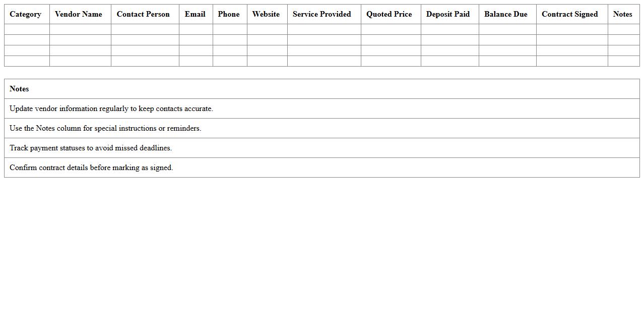Screen dimensions: 644x328
Task: Click the Notes column header in vendor table
Action: 623,14
